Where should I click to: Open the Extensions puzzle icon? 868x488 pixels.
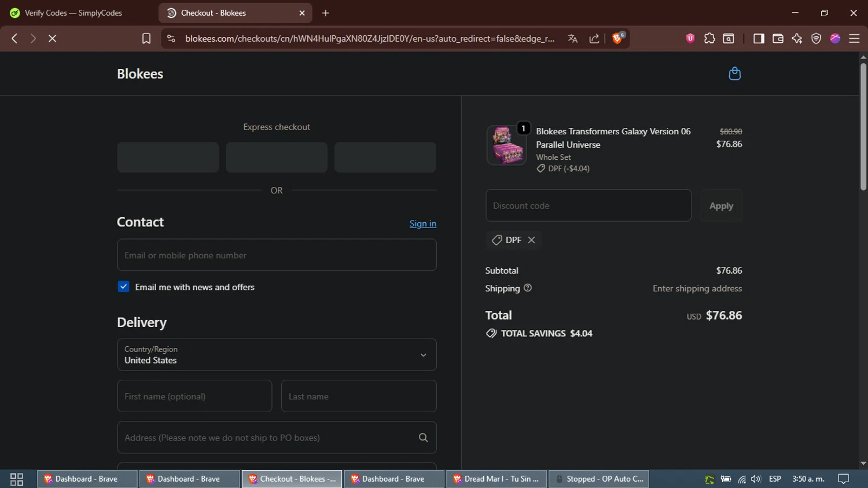click(709, 38)
